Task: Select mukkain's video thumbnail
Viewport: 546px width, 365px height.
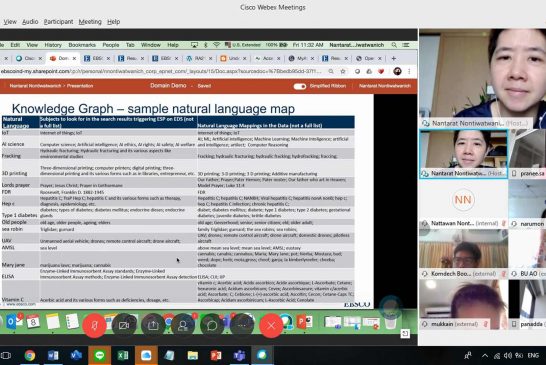Action: (x=463, y=304)
